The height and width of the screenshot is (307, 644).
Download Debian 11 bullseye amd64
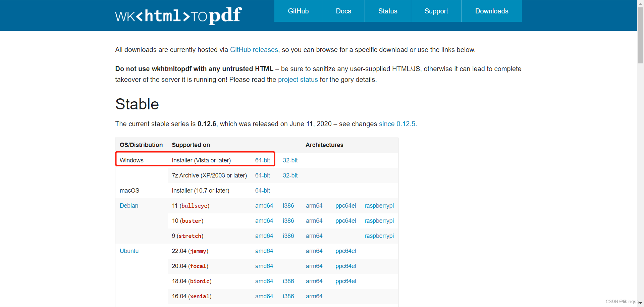click(264, 206)
